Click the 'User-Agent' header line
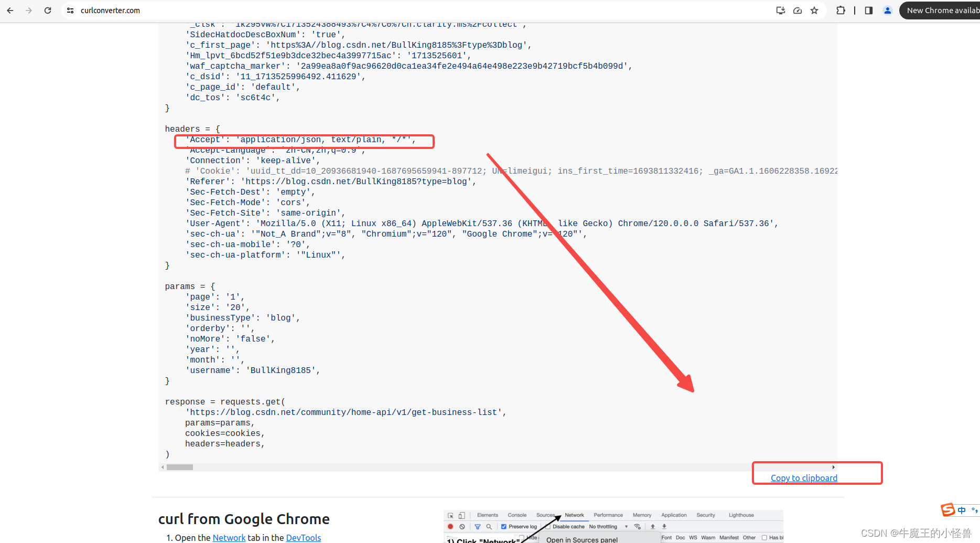The image size is (980, 543). point(482,223)
